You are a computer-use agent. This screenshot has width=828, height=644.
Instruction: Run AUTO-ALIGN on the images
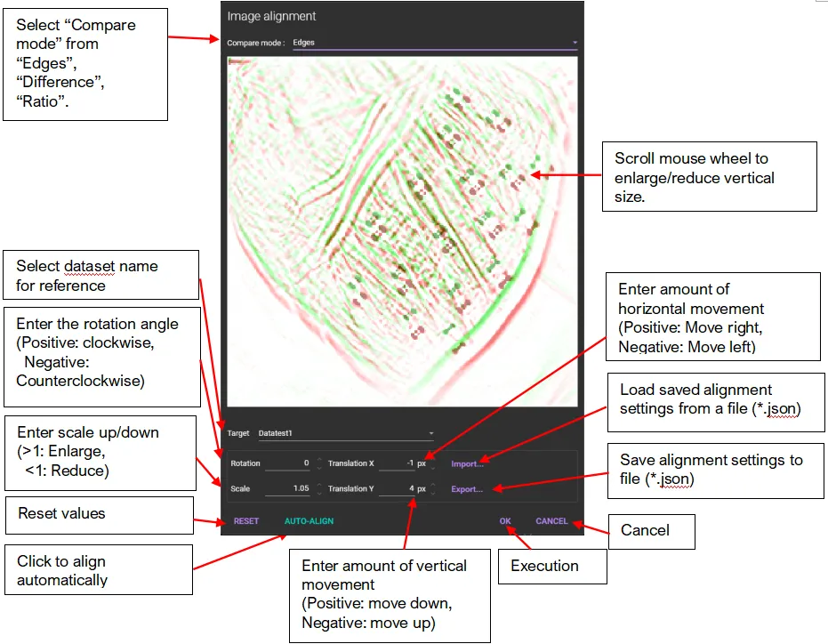(x=309, y=520)
